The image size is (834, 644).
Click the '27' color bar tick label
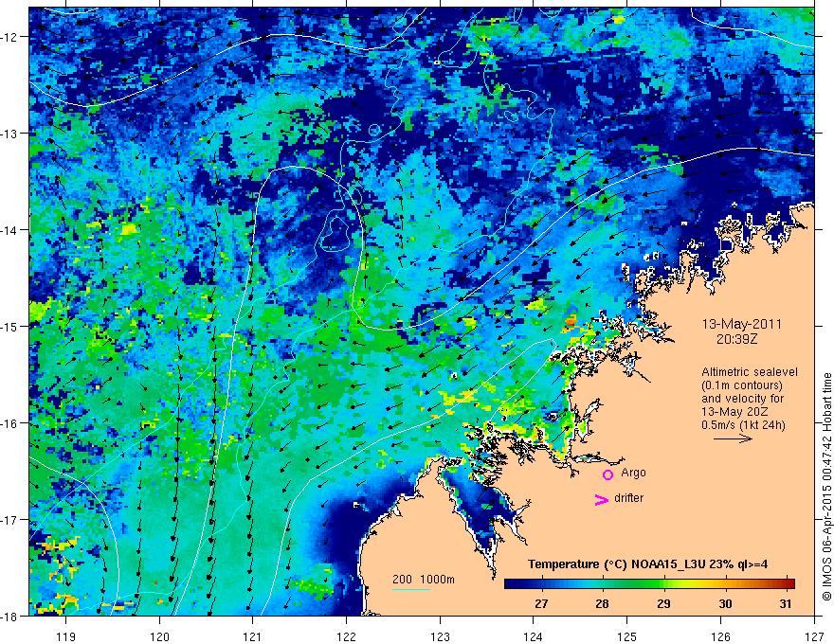click(x=541, y=603)
